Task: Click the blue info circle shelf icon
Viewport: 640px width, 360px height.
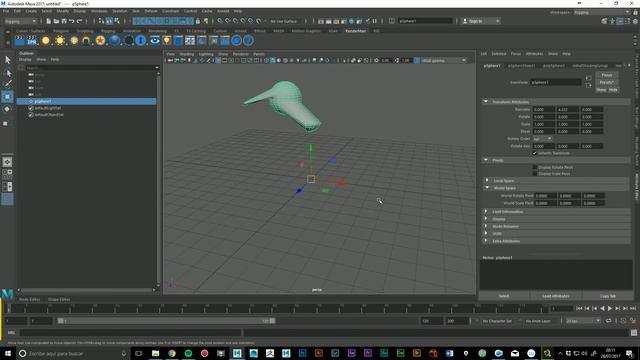Action: 140,40
